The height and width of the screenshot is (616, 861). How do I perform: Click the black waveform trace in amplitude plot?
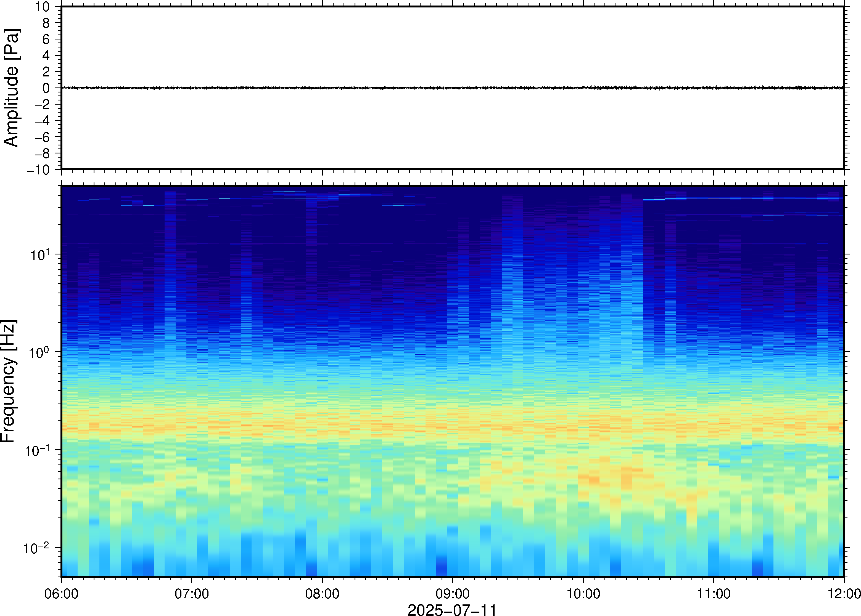(x=452, y=87)
